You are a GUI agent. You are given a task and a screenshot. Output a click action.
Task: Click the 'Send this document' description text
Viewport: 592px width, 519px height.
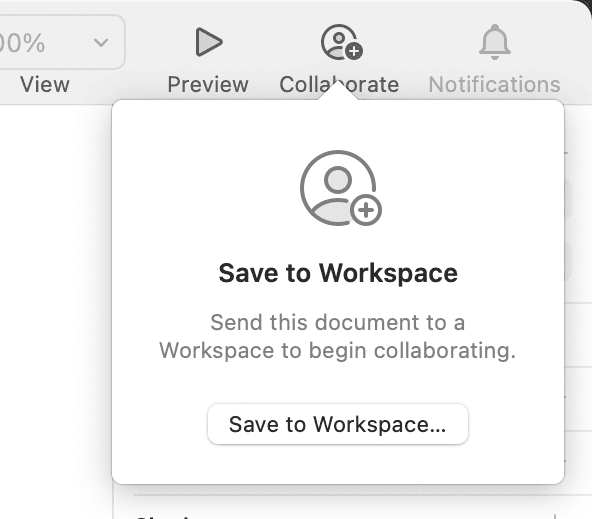(x=338, y=336)
